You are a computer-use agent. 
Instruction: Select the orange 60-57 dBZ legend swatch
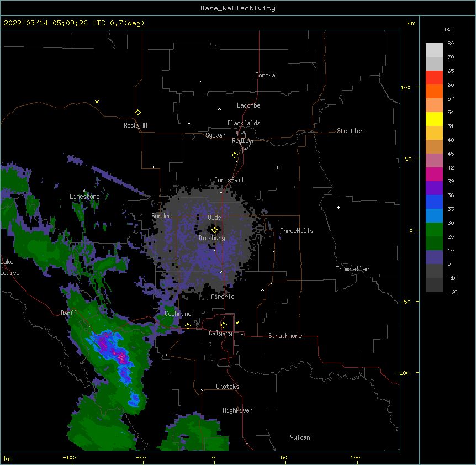[434, 91]
